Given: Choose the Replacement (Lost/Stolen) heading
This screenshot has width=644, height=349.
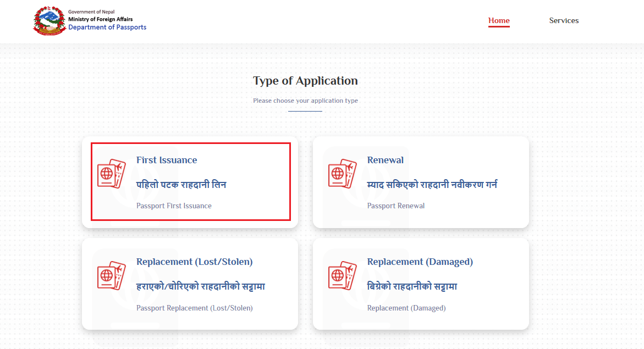Looking at the screenshot, I should (x=194, y=262).
